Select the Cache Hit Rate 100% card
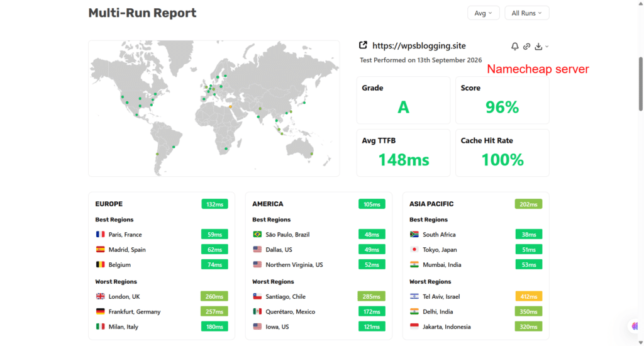The image size is (644, 346). pos(502,153)
